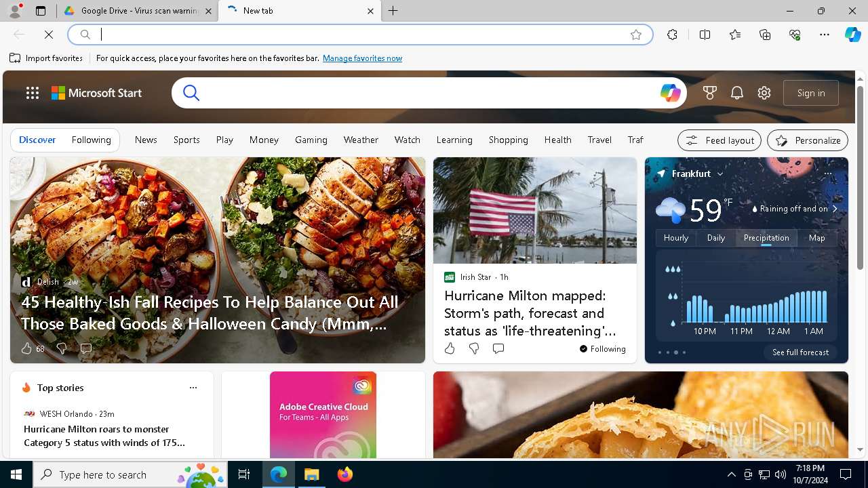
Task: Open Manage favorites now link
Action: click(363, 58)
